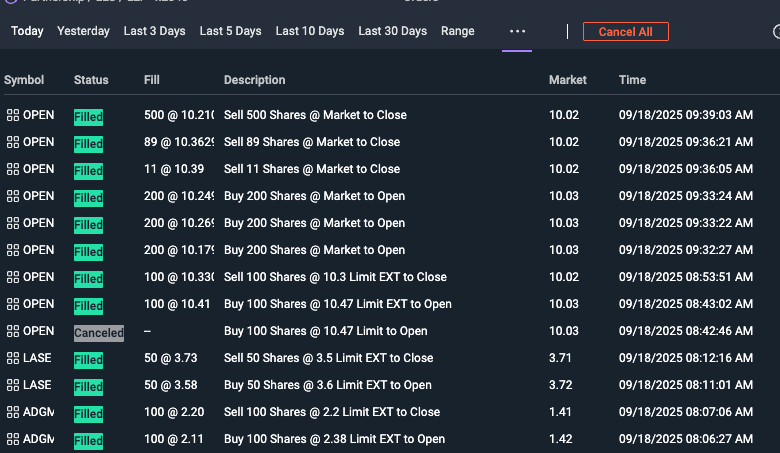
Task: Sort by the Time column header
Action: [632, 80]
